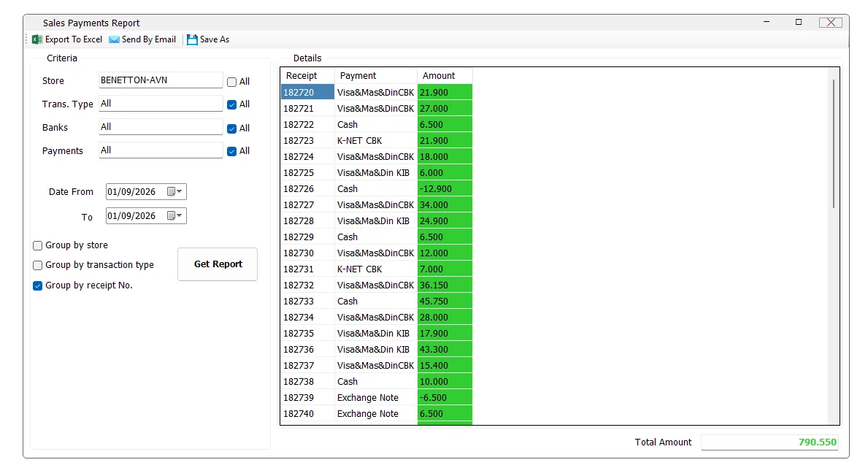Open the To date calendar picker
The height and width of the screenshot is (468, 868).
point(175,215)
